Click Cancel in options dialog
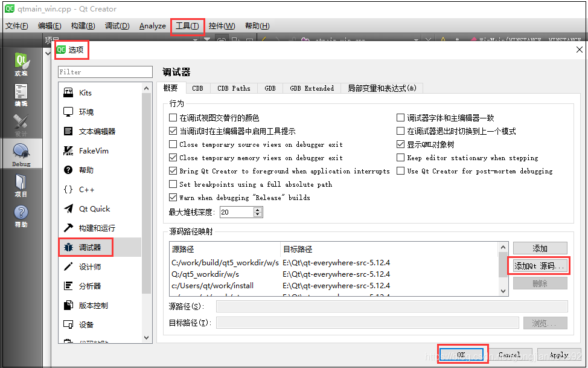 (x=510, y=355)
